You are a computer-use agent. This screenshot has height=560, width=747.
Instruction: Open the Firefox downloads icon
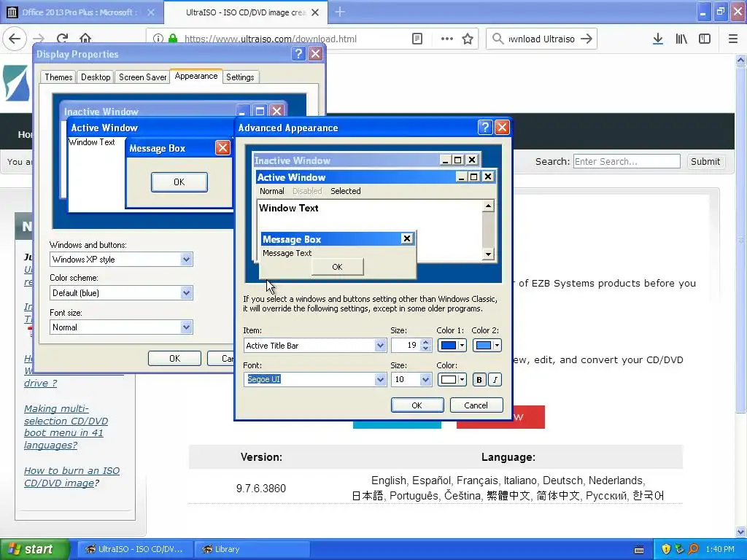click(658, 39)
